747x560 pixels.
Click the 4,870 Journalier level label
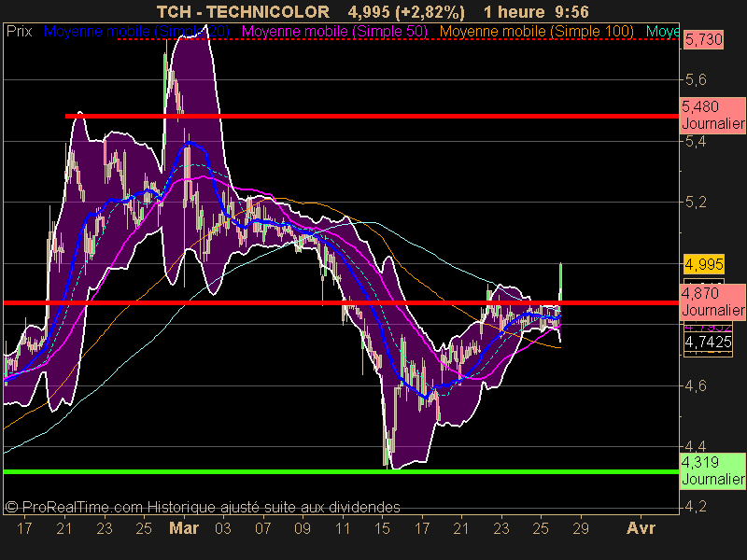pyautogui.click(x=712, y=301)
